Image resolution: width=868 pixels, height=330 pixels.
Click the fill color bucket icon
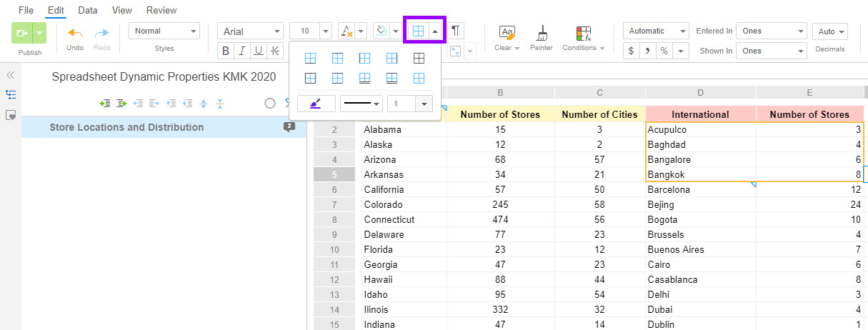pos(381,31)
